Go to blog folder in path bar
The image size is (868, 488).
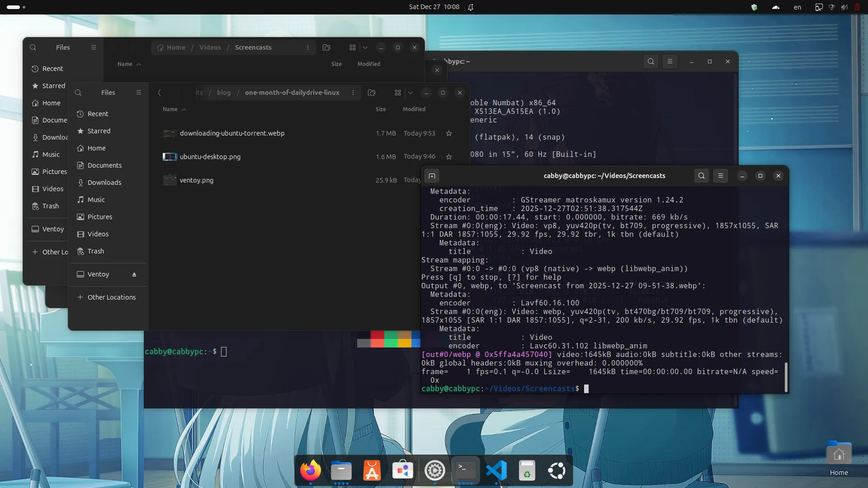[223, 93]
